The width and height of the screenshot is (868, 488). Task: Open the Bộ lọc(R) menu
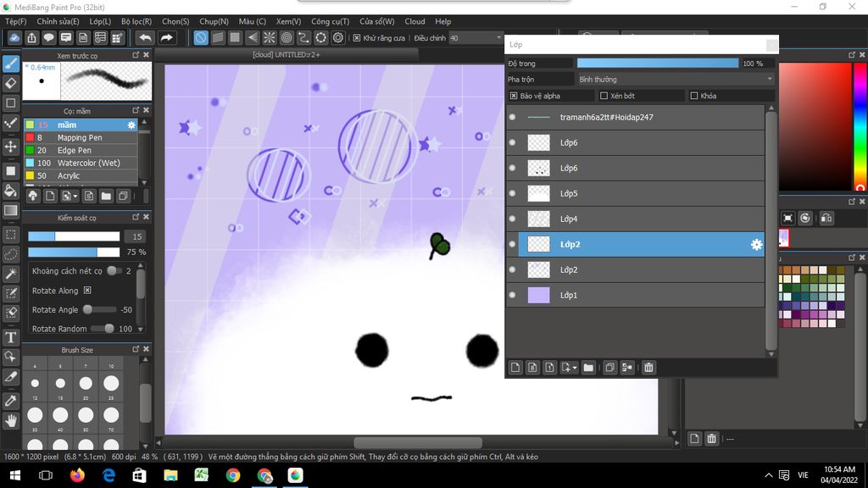click(136, 21)
